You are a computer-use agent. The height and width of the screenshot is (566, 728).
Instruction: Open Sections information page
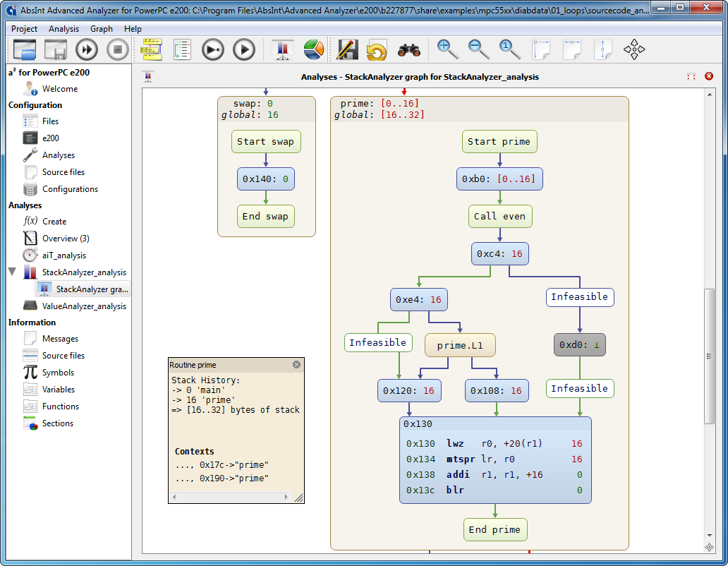point(58,423)
